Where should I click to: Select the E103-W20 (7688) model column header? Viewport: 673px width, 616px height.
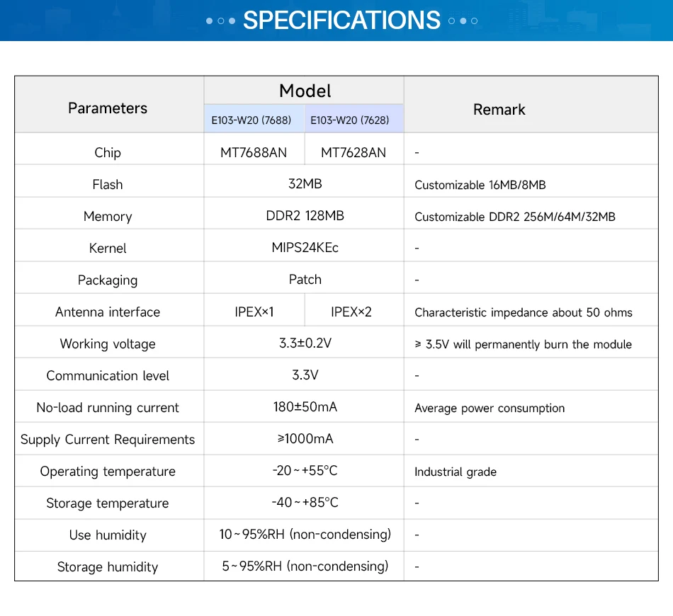click(251, 120)
